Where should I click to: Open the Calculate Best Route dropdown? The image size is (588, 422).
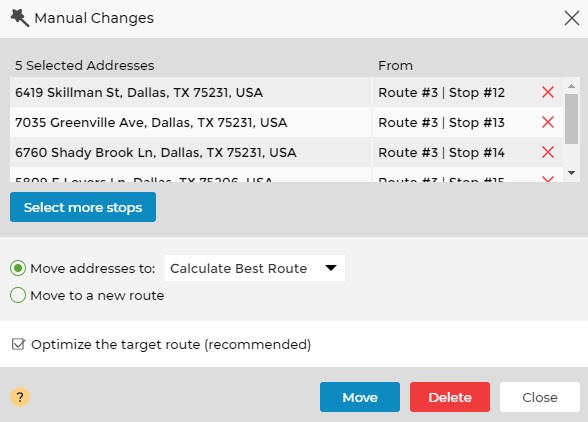(255, 268)
